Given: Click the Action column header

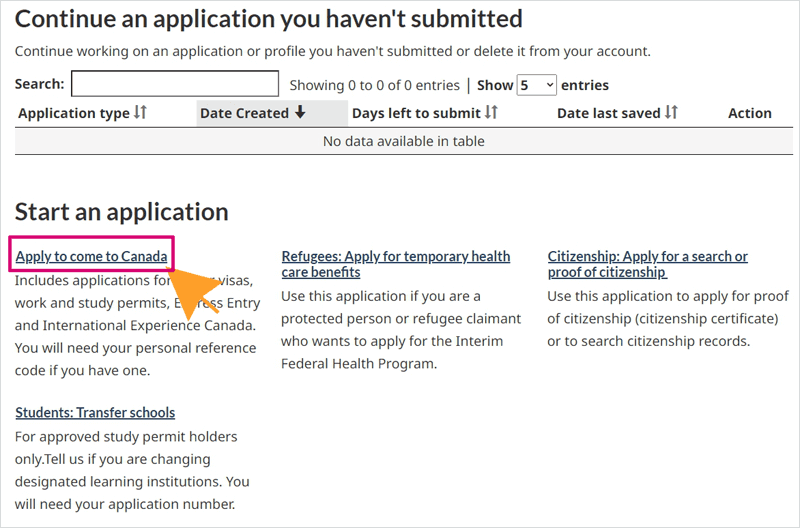Looking at the screenshot, I should coord(749,113).
